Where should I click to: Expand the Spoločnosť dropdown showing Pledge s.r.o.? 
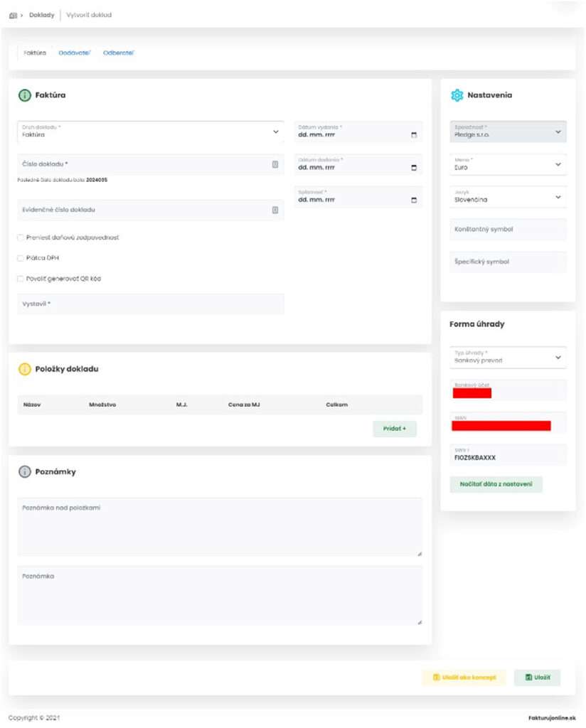508,132
